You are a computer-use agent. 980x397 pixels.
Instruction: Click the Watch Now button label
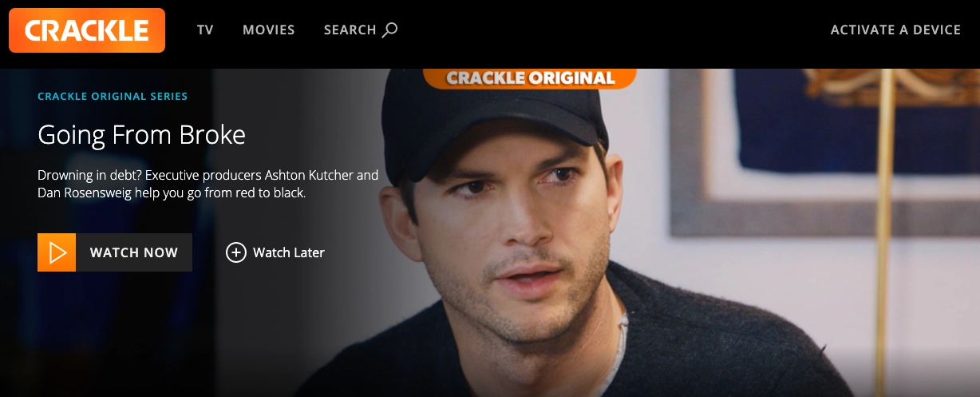[134, 252]
